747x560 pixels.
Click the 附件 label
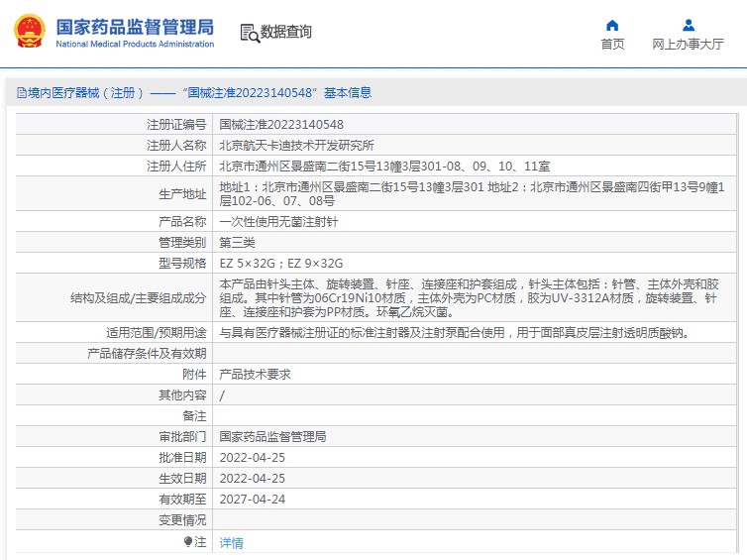[x=194, y=375]
